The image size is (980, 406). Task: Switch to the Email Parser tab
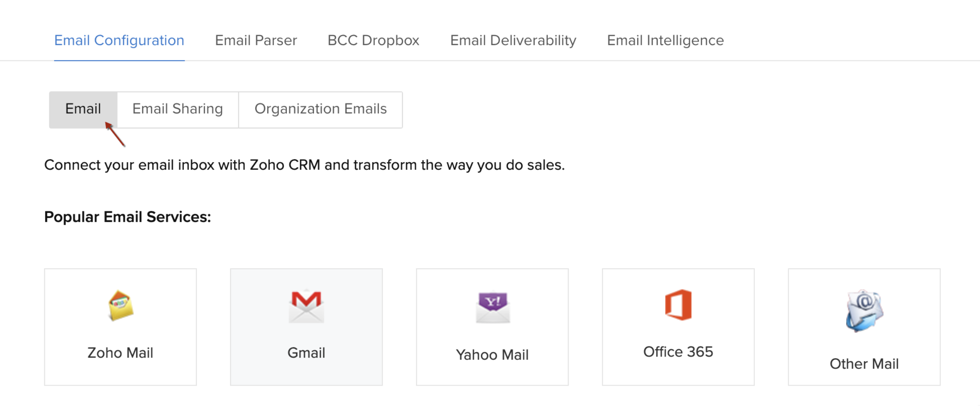pos(256,40)
